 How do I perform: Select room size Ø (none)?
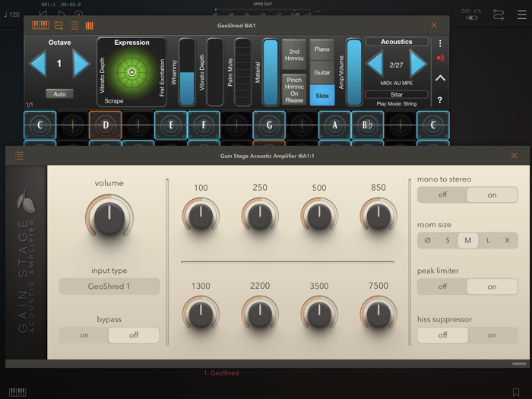click(x=427, y=240)
